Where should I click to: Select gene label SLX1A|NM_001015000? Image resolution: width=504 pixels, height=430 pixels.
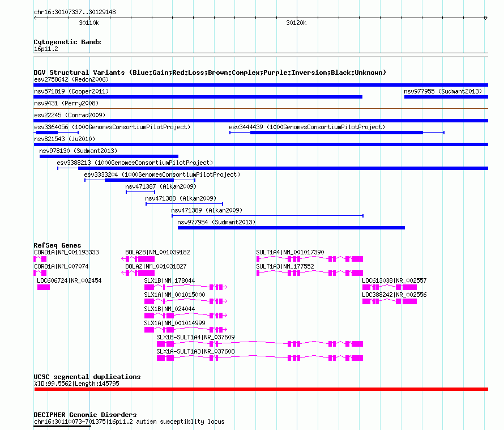(x=174, y=295)
